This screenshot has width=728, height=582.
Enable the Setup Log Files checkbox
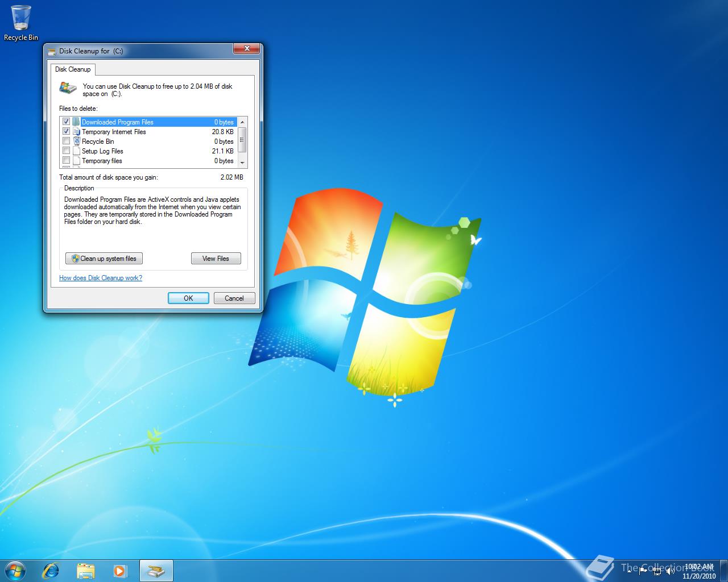pyautogui.click(x=67, y=151)
